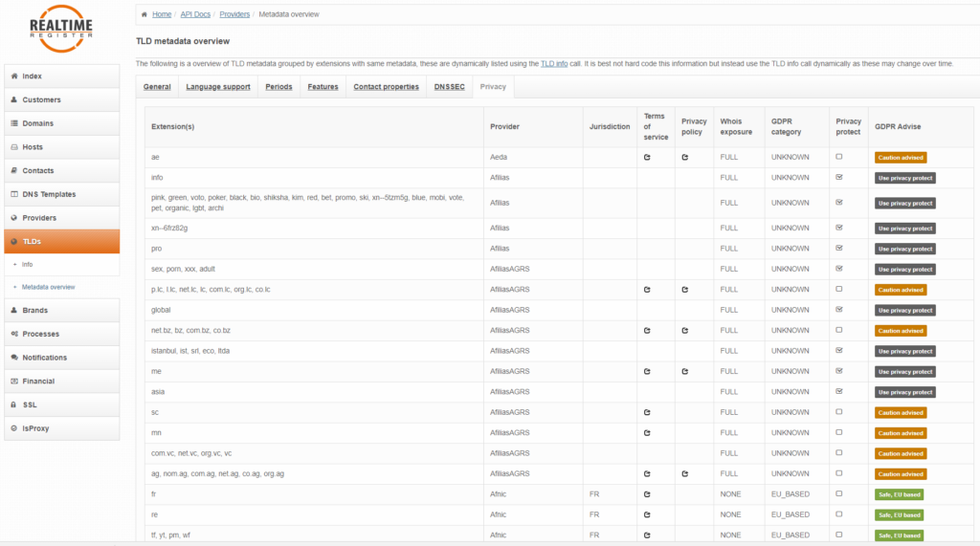Screen dimensions: 980x546
Task: Switch to the Language support tab
Action: (x=218, y=87)
